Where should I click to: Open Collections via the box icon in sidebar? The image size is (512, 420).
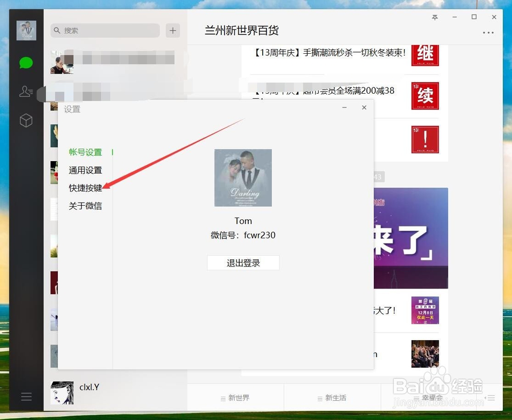[x=26, y=120]
